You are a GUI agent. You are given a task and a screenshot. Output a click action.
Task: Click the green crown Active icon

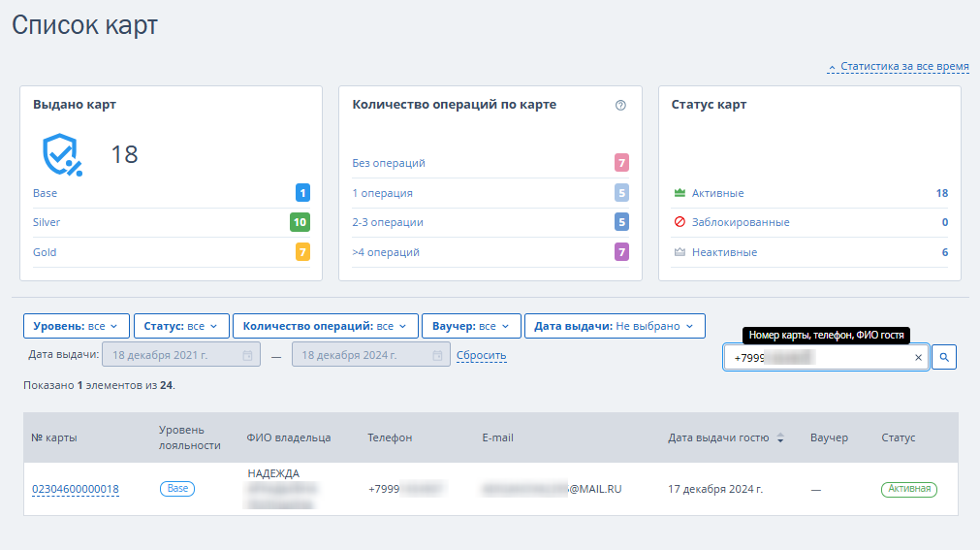[x=680, y=193]
